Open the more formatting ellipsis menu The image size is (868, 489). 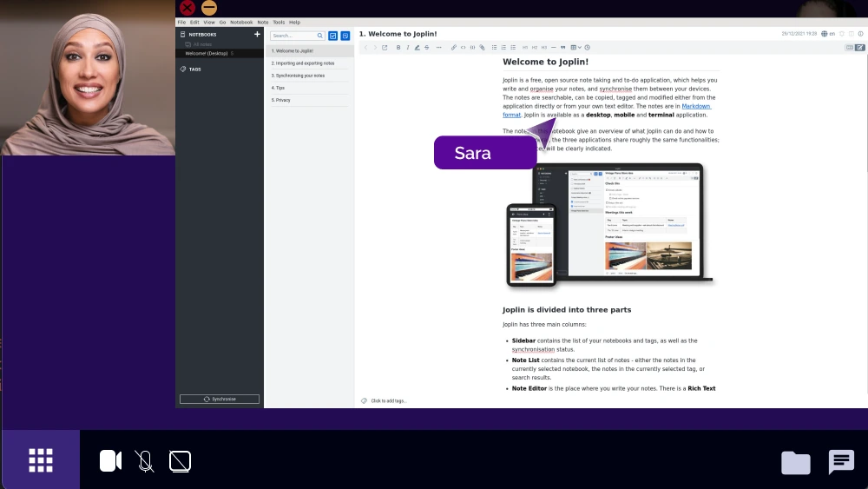[439, 48]
